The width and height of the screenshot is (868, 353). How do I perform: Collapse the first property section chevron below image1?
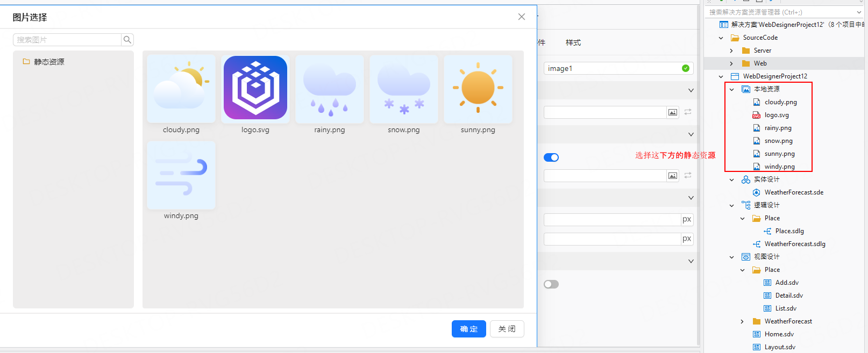691,90
